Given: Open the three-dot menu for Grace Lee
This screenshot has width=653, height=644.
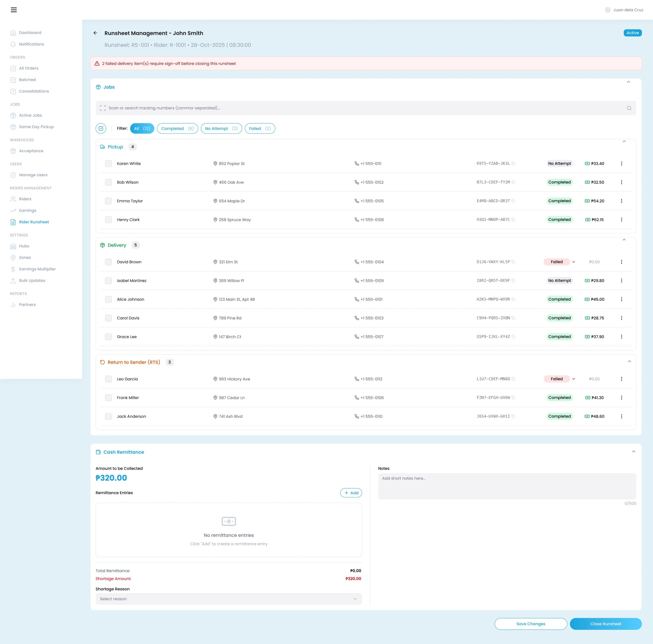Looking at the screenshot, I should 621,337.
